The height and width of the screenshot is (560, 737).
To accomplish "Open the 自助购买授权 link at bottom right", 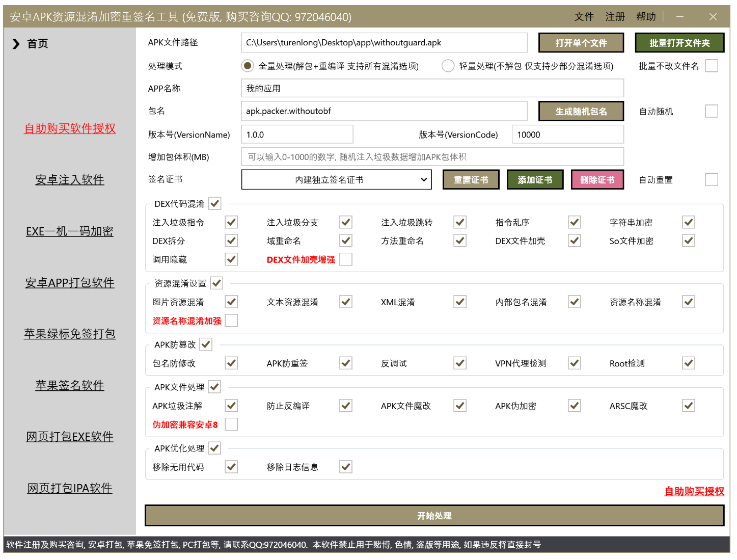I will pos(693,492).
